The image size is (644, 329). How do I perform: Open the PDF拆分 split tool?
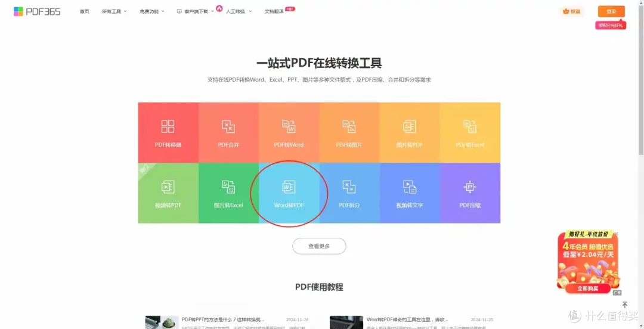[349, 193]
